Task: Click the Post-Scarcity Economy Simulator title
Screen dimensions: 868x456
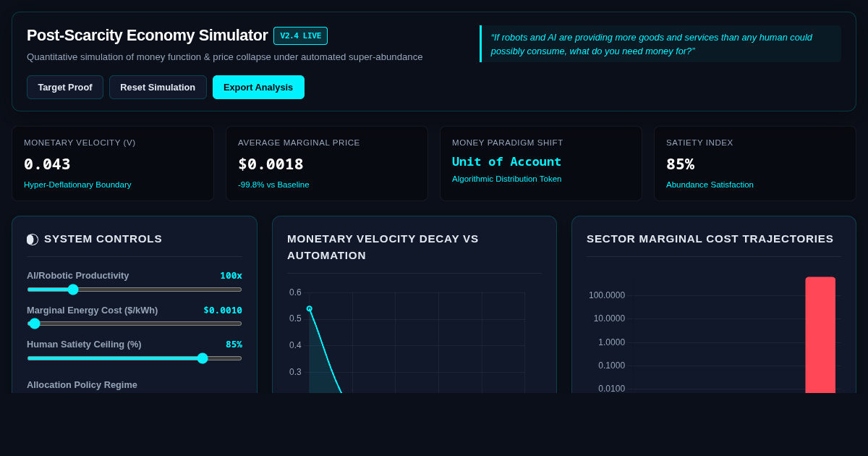Action: click(148, 35)
